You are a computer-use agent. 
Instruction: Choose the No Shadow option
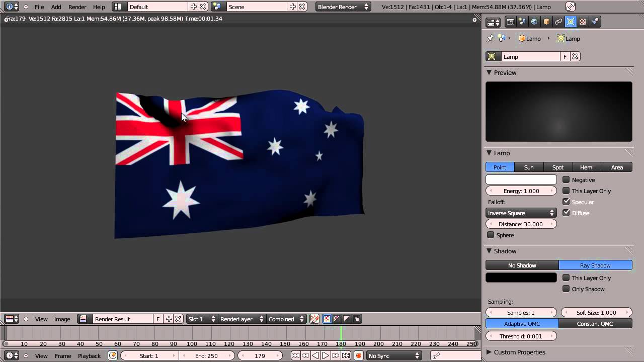pos(522,265)
